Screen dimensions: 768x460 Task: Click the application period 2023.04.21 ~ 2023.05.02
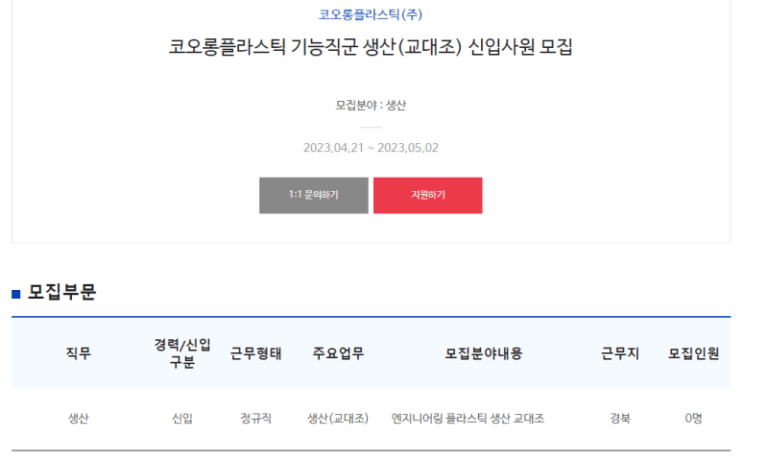(371, 148)
